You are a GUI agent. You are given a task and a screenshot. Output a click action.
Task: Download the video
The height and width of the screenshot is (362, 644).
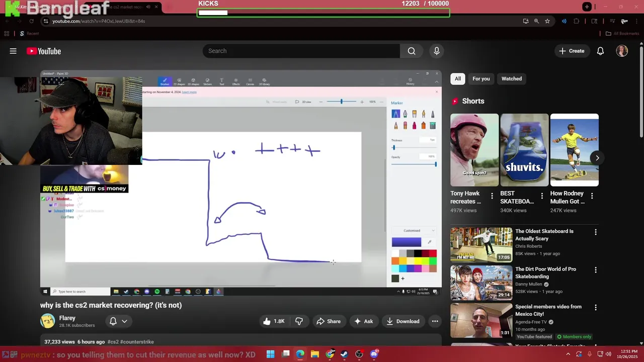tap(403, 321)
